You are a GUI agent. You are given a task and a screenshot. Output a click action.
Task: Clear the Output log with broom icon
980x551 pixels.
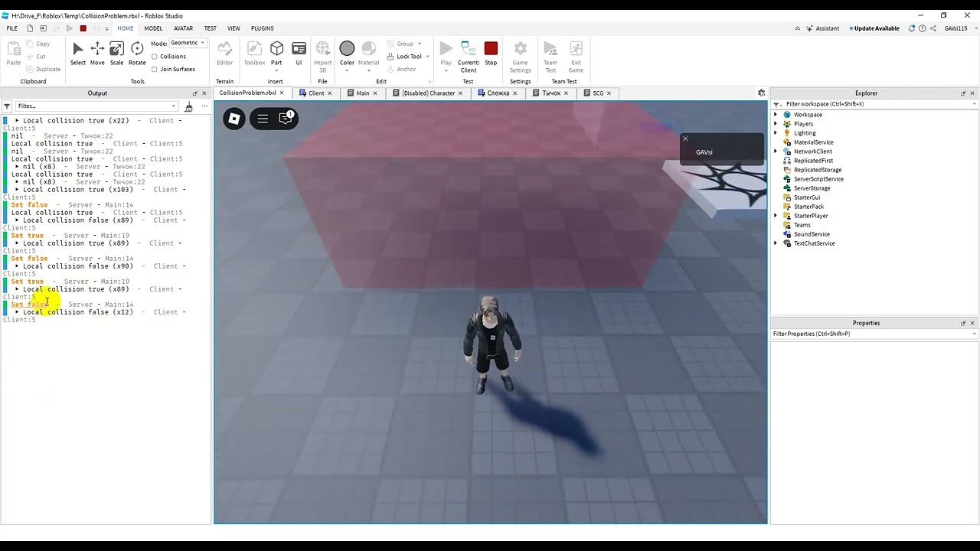point(188,106)
